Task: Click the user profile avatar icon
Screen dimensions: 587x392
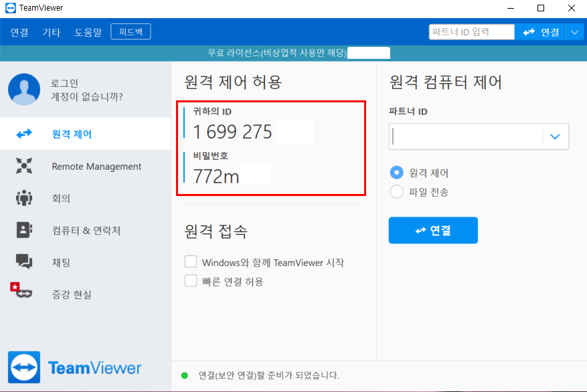Action: tap(24, 90)
